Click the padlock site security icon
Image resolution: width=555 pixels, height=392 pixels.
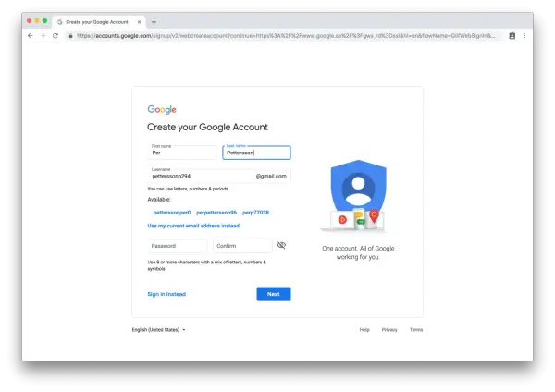tap(71, 36)
